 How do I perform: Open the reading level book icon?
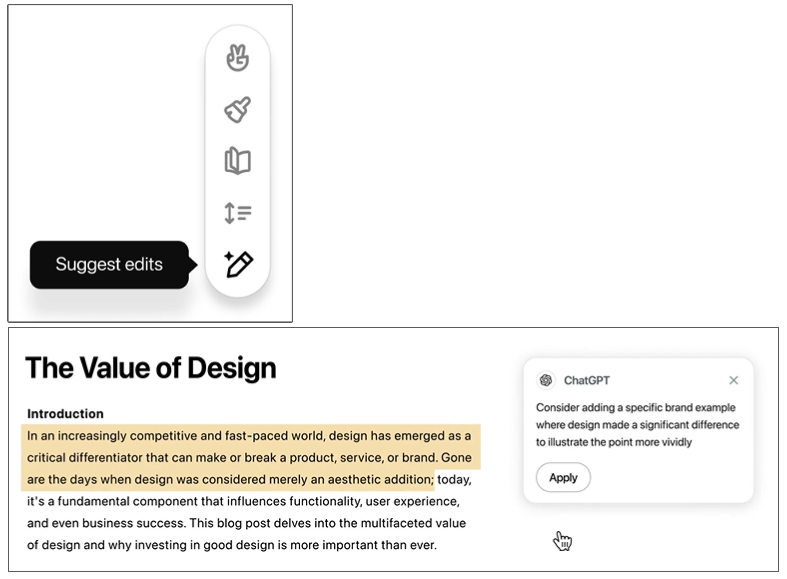click(237, 160)
